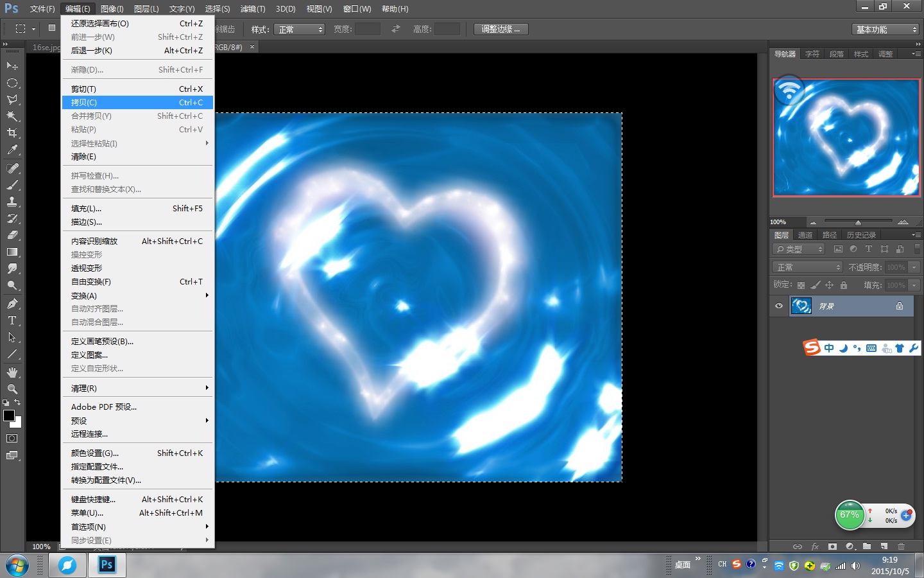This screenshot has height=578, width=924.
Task: Choose 拷贝(C) from the Edit menu
Action: (138, 102)
